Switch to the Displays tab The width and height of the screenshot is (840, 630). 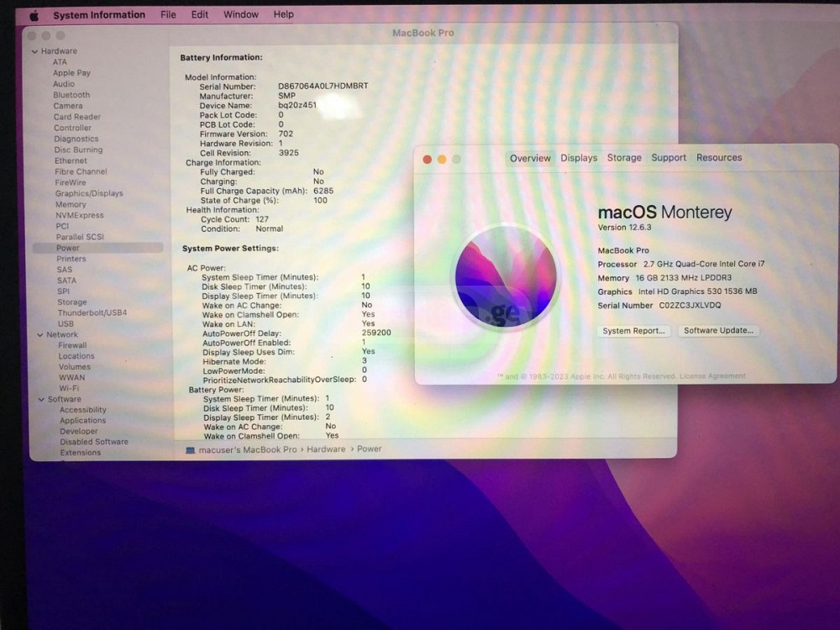click(x=579, y=158)
